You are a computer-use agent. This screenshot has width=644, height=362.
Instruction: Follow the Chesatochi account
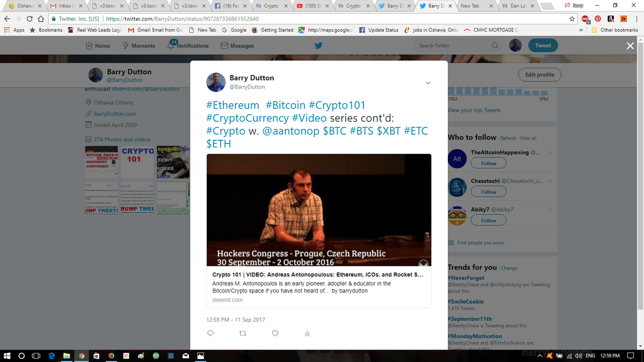(489, 192)
